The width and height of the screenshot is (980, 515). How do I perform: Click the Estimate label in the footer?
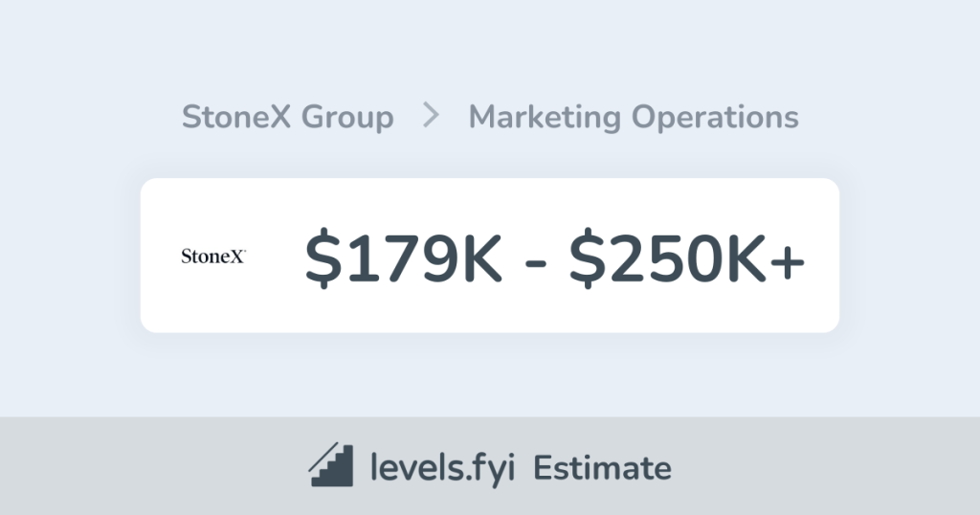coord(602,468)
